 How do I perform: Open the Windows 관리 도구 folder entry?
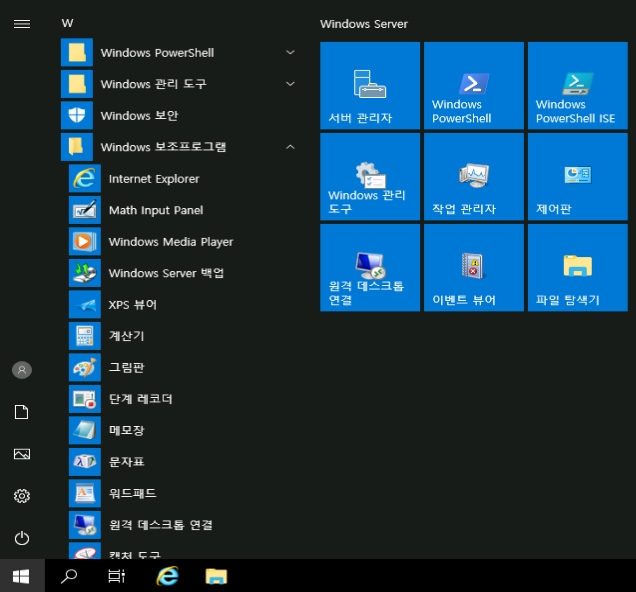[x=179, y=84]
